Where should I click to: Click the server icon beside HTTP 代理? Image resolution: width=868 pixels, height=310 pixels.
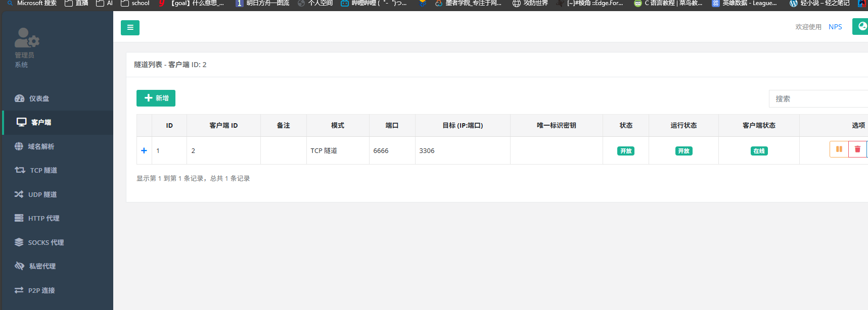19,218
